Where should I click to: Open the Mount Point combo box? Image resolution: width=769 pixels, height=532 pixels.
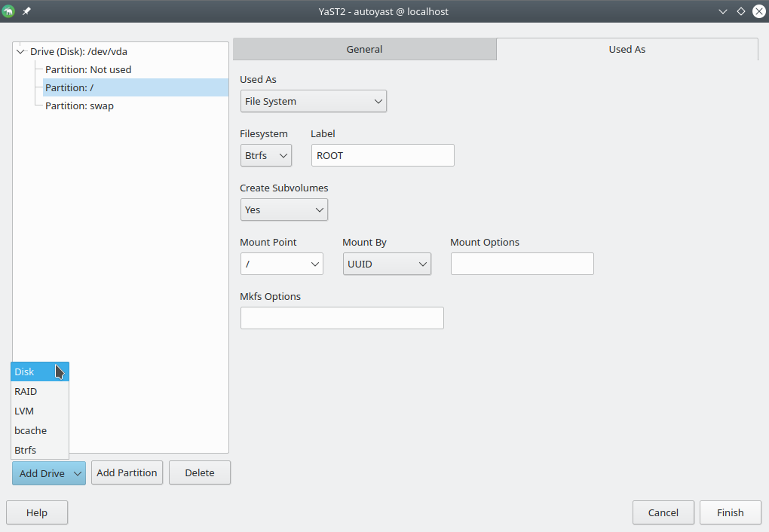281,264
